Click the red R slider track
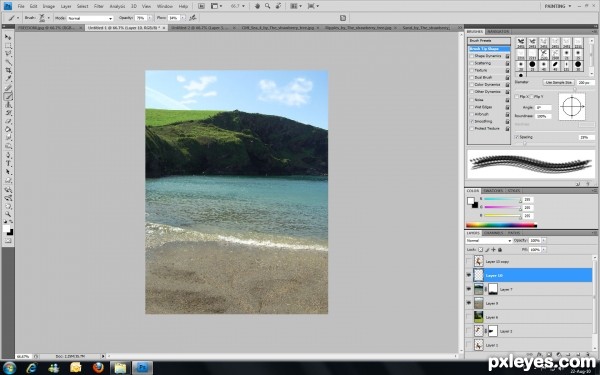Image resolution: width=600 pixels, height=375 pixels. point(502,200)
